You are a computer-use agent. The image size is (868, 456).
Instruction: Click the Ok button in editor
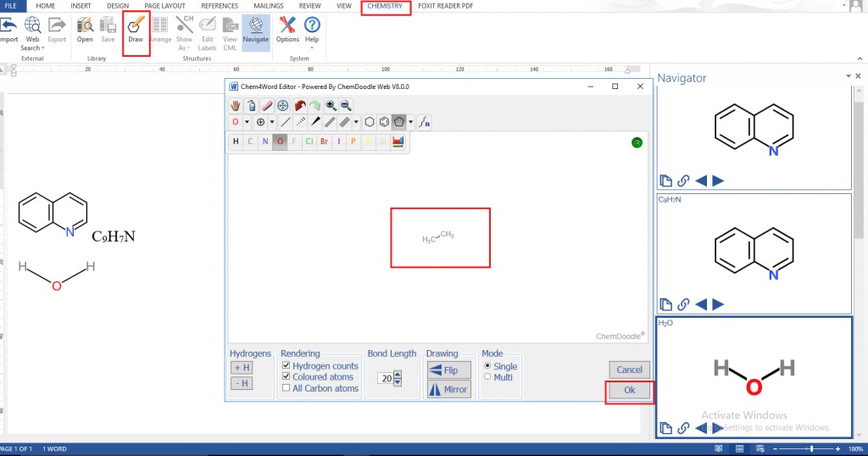[x=630, y=390]
